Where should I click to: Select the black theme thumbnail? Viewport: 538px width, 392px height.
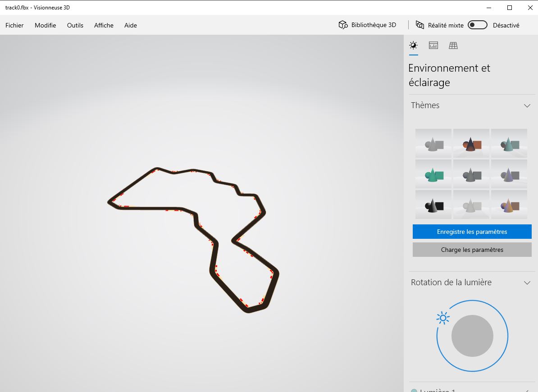(x=433, y=205)
